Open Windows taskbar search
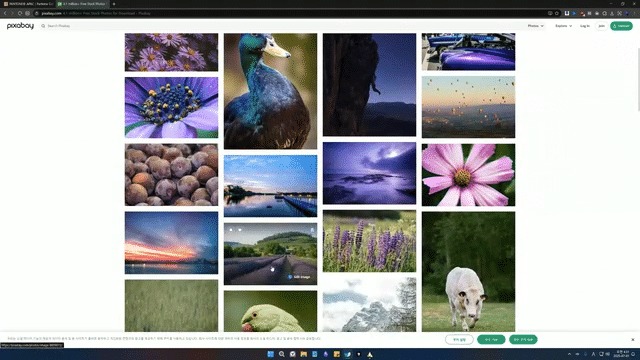Viewport: 640px width, 360px height. [282, 354]
